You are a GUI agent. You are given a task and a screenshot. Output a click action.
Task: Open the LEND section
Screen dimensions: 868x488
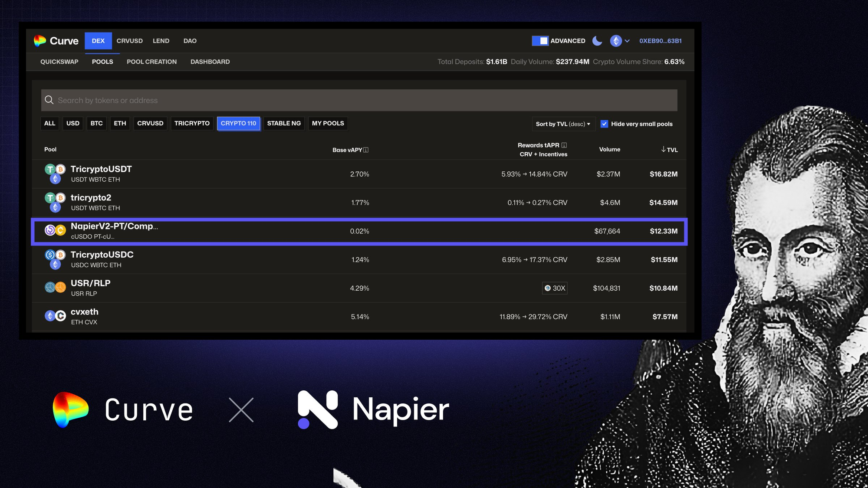(x=161, y=41)
